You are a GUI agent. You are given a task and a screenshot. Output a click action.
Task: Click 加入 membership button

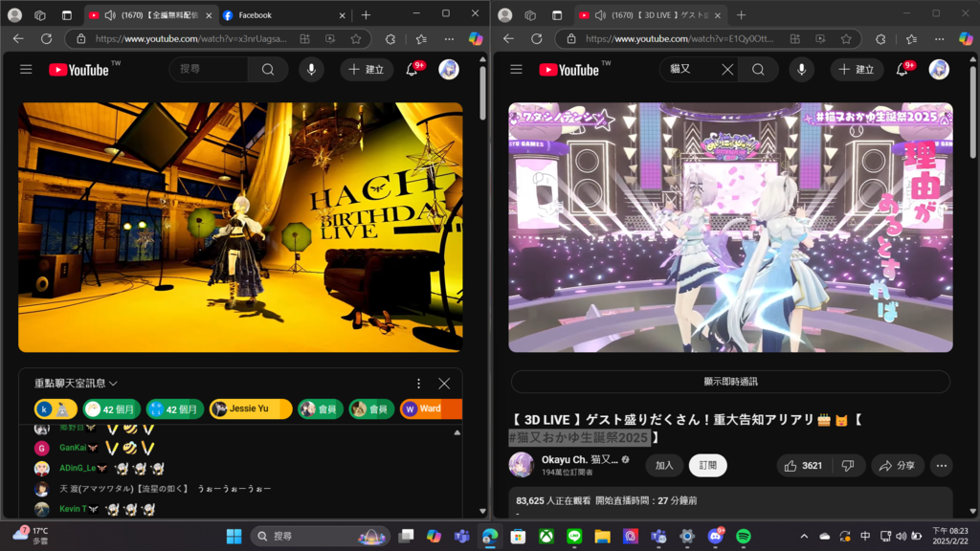point(664,466)
